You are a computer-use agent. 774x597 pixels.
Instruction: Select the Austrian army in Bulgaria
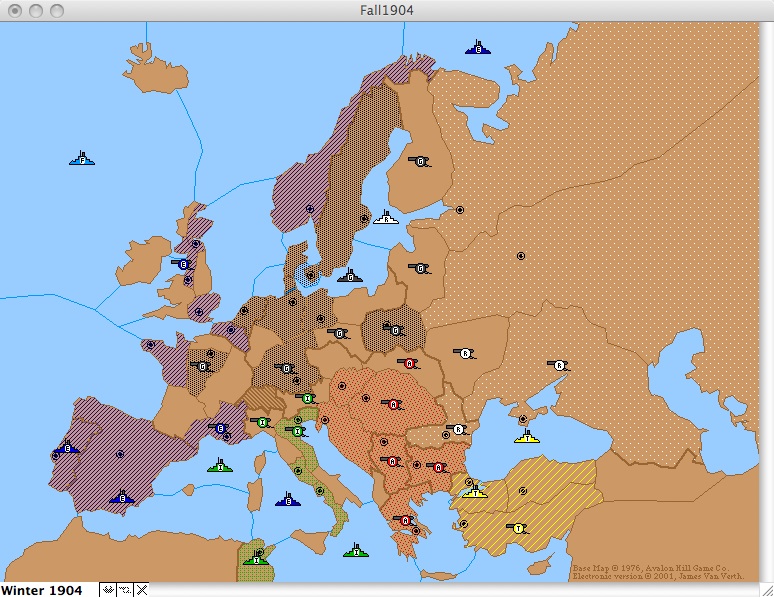tap(438, 468)
